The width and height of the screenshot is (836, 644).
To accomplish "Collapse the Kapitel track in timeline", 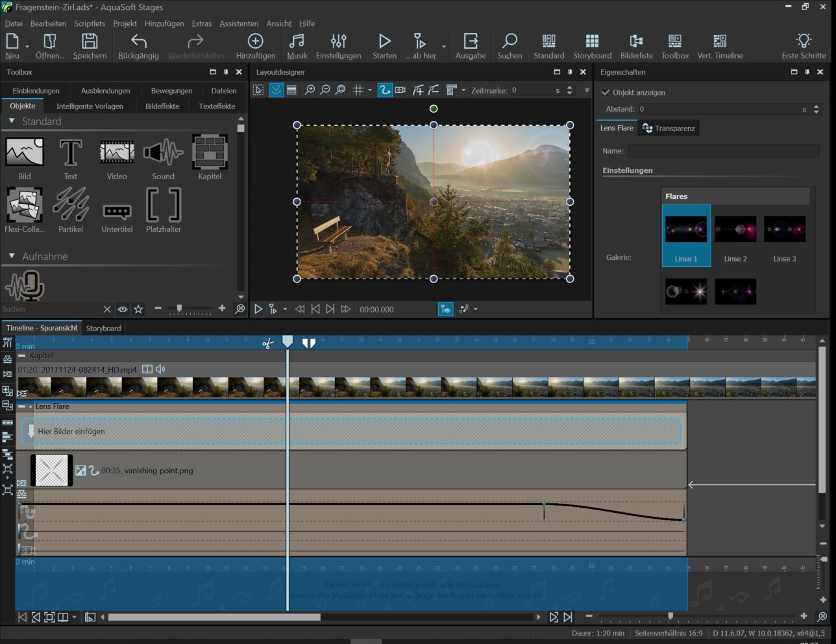I will click(22, 356).
